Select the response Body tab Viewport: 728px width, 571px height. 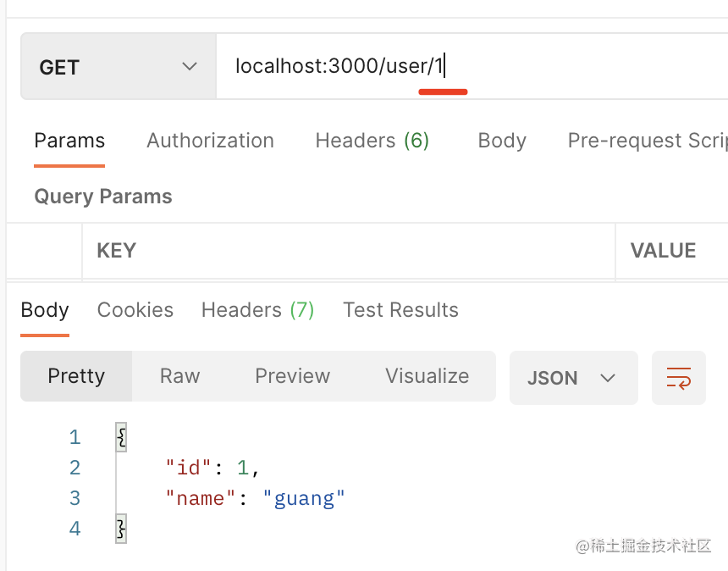[x=45, y=310]
